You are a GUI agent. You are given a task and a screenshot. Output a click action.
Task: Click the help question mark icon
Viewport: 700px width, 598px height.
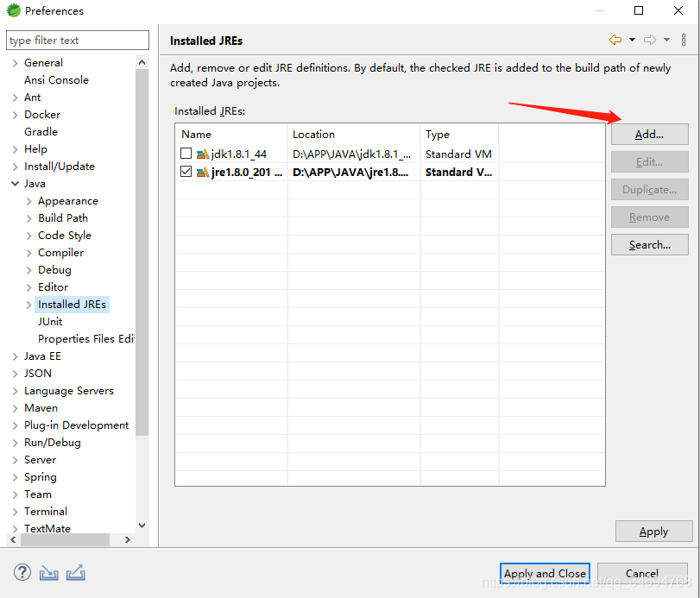click(x=22, y=572)
